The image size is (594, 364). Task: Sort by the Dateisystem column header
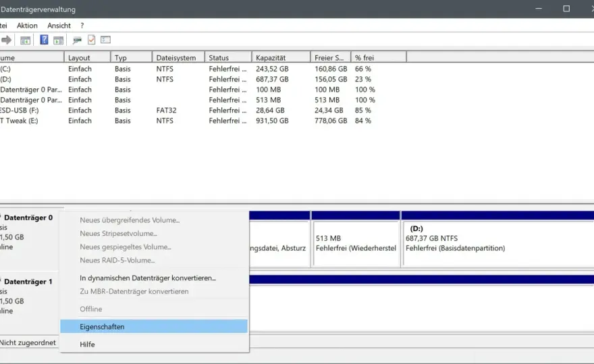(178, 57)
